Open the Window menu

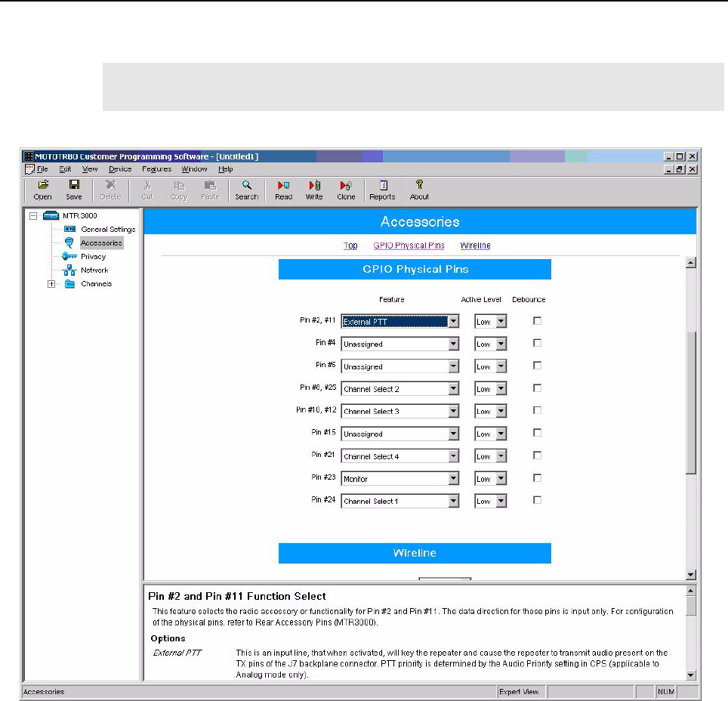tap(195, 169)
